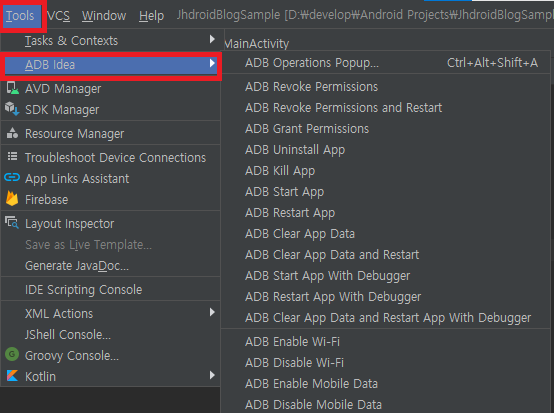Select ADB Idea menu entry
The image size is (554, 413).
click(111, 65)
